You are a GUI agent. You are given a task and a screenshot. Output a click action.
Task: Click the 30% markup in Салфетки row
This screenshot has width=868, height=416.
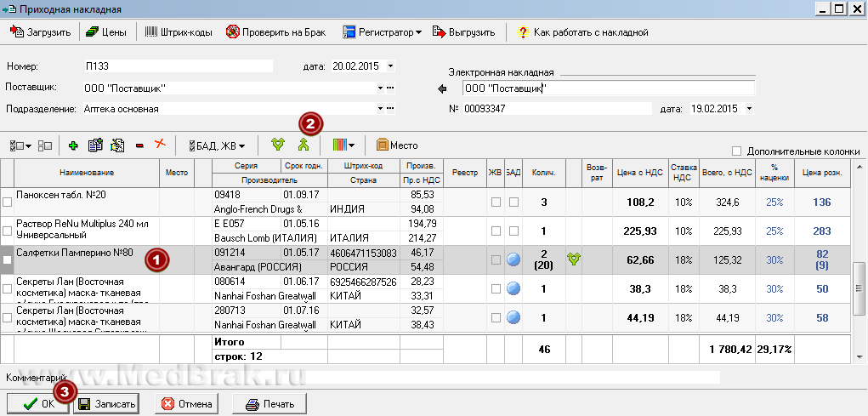774,259
